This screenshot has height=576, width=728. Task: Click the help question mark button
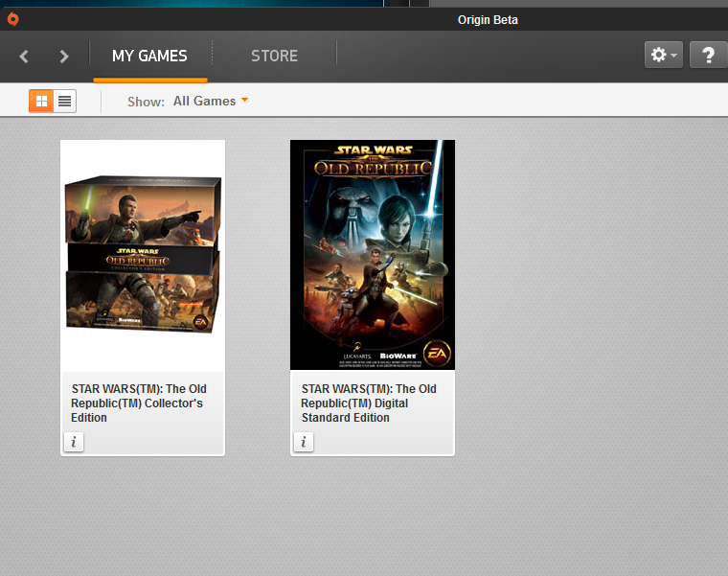coord(709,55)
